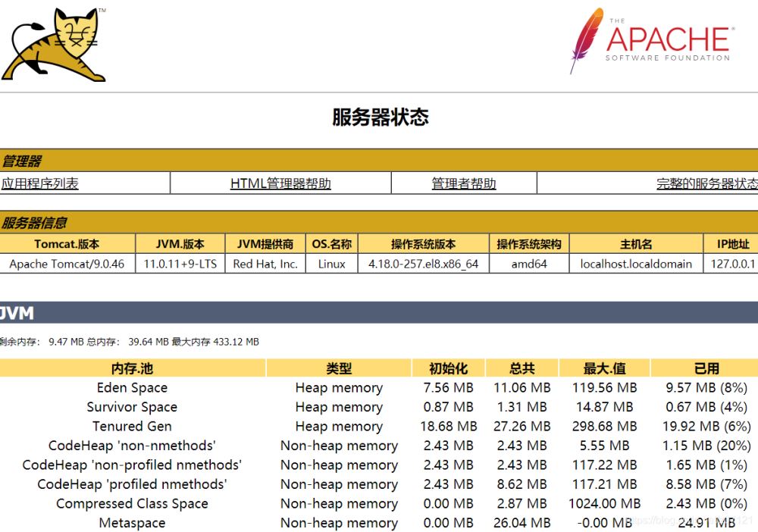Open the HTML管理器帮助 link

(280, 183)
